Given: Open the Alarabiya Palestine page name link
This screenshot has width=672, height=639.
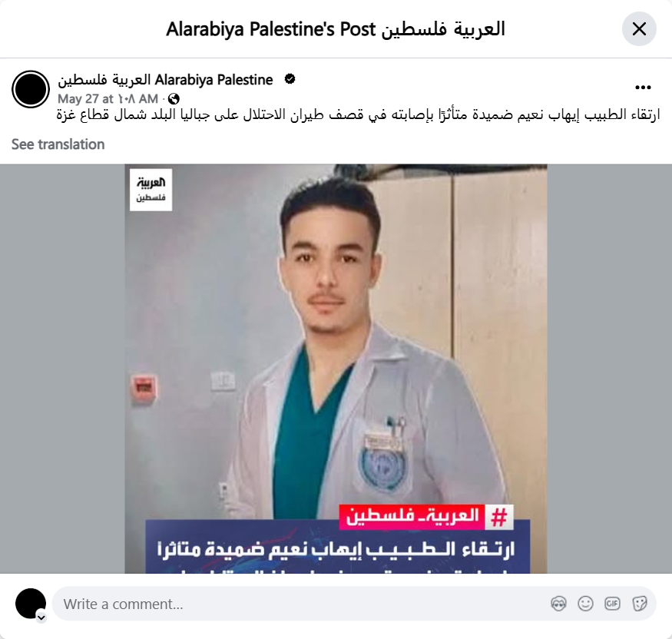Looking at the screenshot, I should point(165,80).
